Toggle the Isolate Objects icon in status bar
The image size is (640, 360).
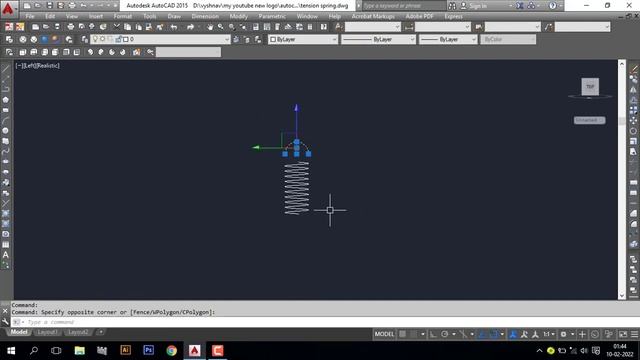click(609, 334)
